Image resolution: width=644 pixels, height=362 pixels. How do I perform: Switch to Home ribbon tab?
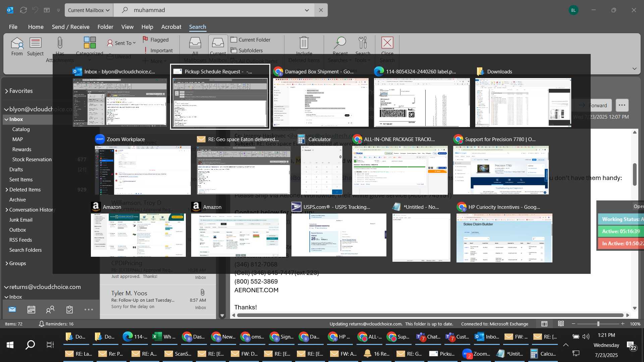click(x=36, y=27)
